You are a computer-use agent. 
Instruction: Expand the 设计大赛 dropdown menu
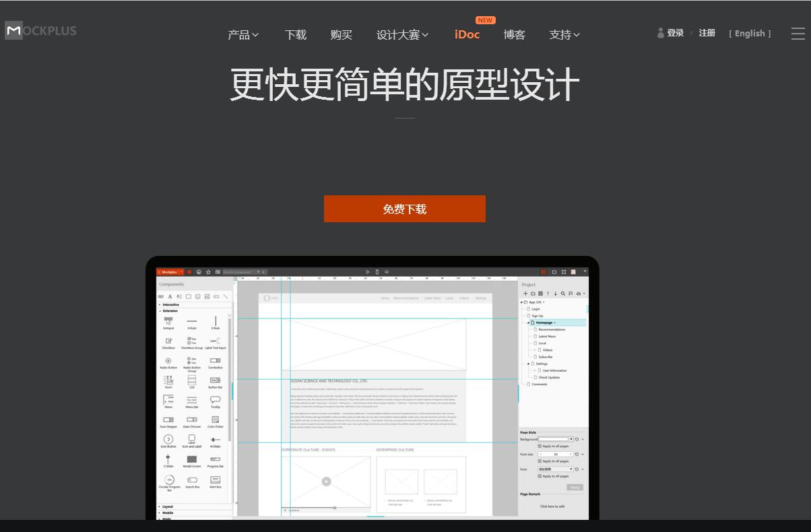[402, 35]
